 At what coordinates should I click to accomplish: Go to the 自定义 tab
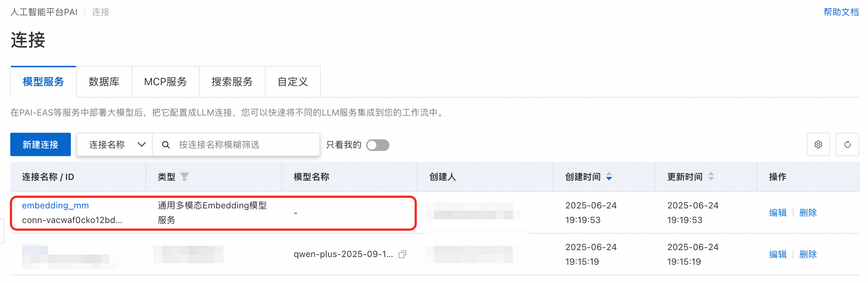293,82
